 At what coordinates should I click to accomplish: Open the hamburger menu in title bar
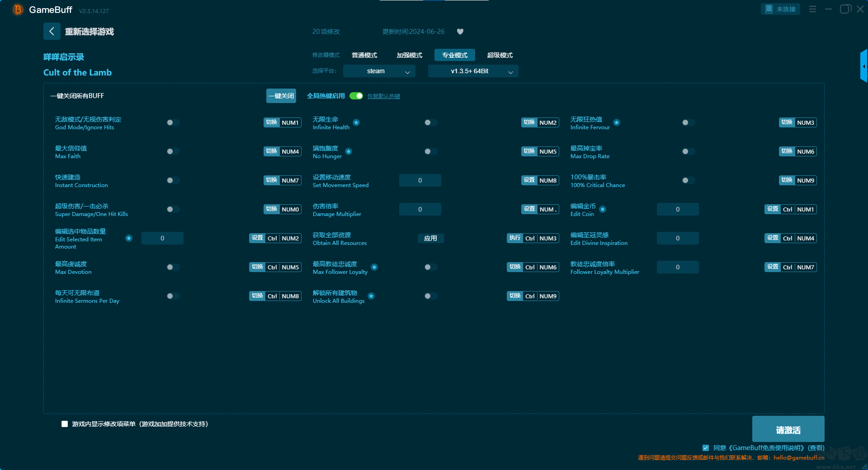pyautogui.click(x=812, y=9)
